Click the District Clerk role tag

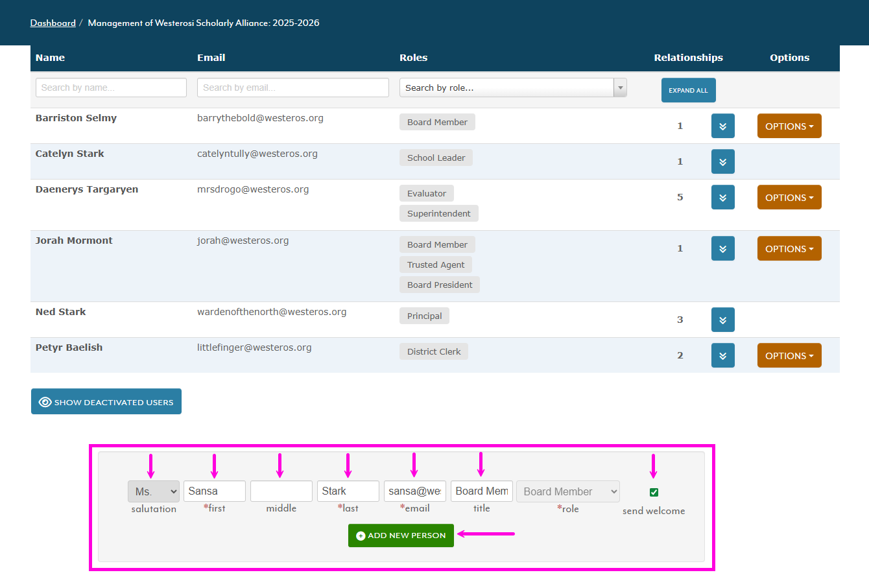(434, 351)
